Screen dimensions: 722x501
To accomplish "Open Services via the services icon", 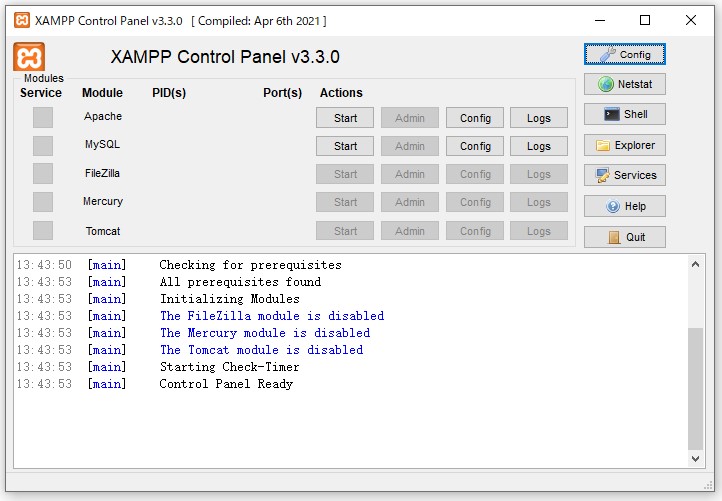I will pos(624,175).
